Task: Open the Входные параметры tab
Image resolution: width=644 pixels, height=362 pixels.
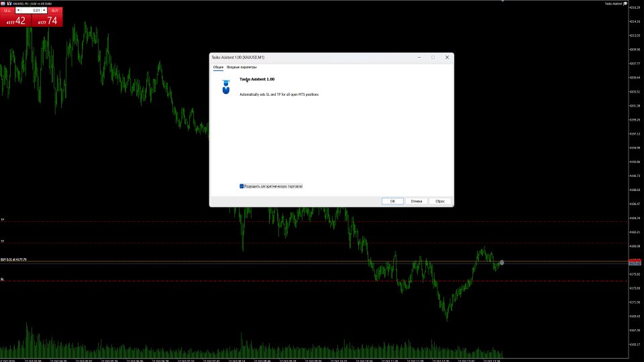Action: pos(241,67)
